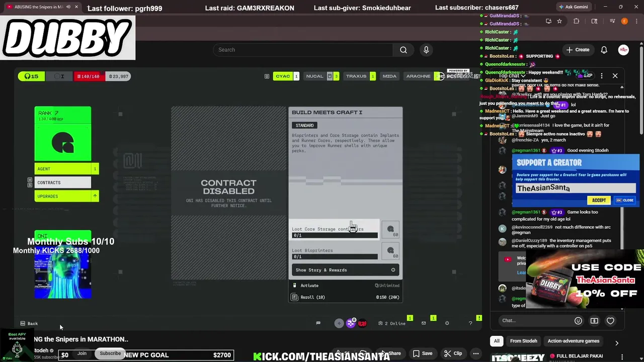Activate the Build Meets Craft contract
Screen dimensions: 644x362
coord(345,286)
